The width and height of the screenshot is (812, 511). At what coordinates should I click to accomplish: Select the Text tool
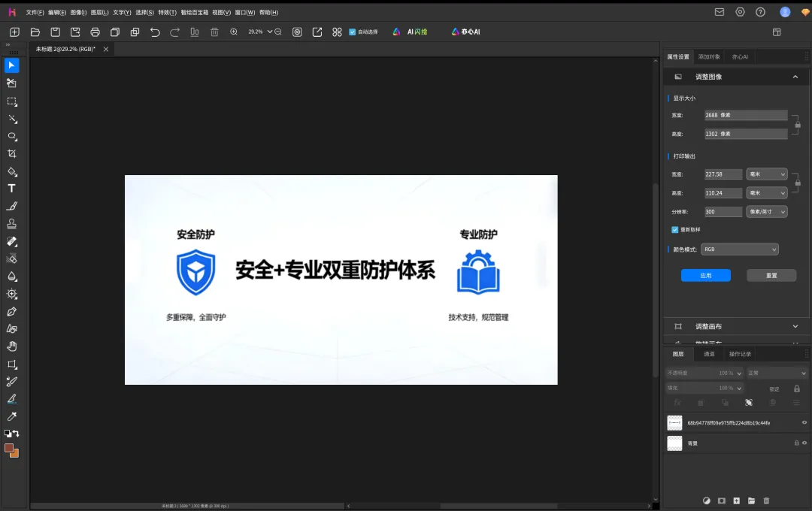click(11, 189)
